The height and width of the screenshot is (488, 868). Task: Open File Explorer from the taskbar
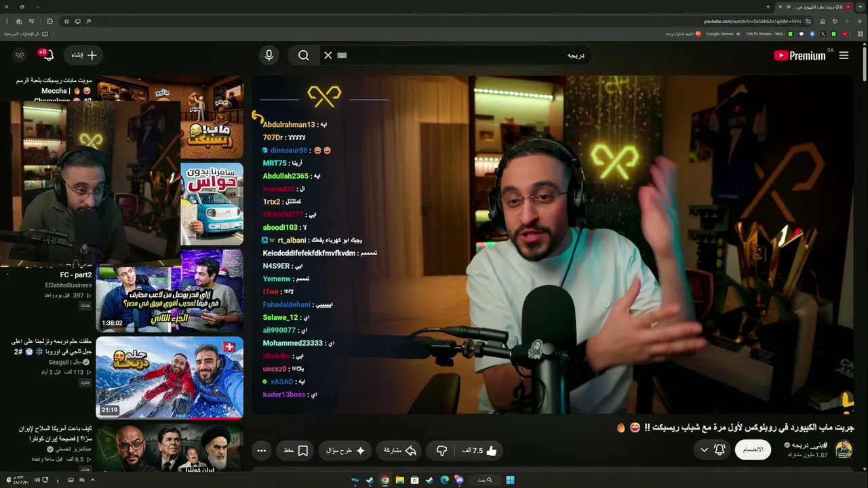(x=399, y=481)
